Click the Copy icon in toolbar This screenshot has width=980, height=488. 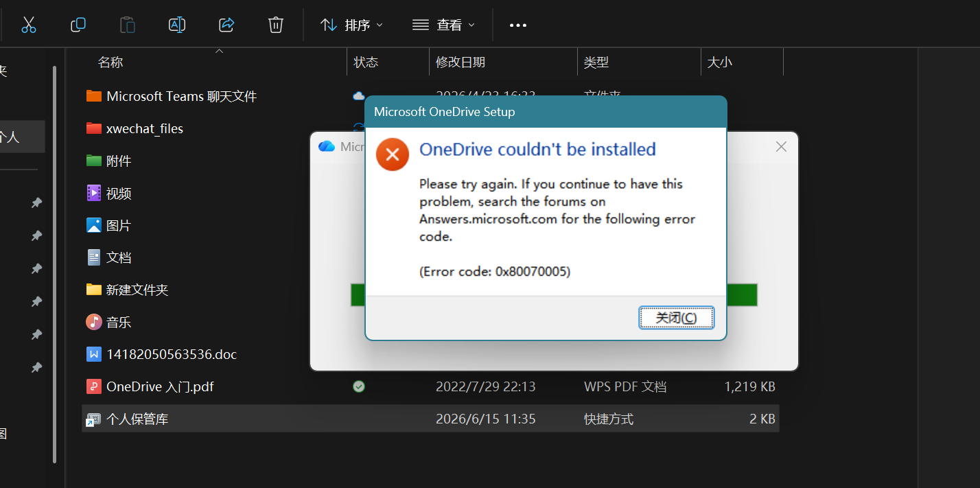click(x=78, y=25)
